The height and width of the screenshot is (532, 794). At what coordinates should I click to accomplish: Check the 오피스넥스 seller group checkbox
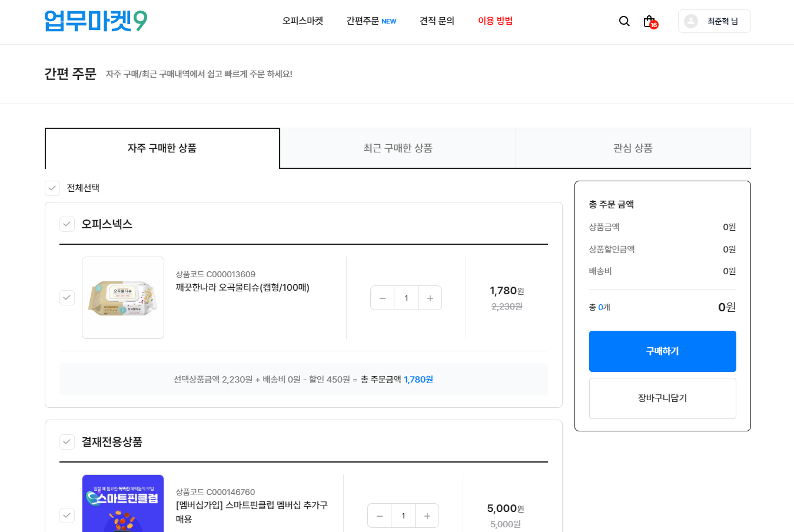67,224
